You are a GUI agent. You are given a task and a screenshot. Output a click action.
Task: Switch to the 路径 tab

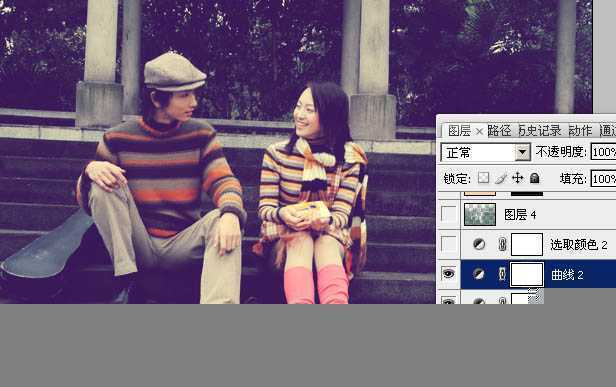click(x=500, y=130)
